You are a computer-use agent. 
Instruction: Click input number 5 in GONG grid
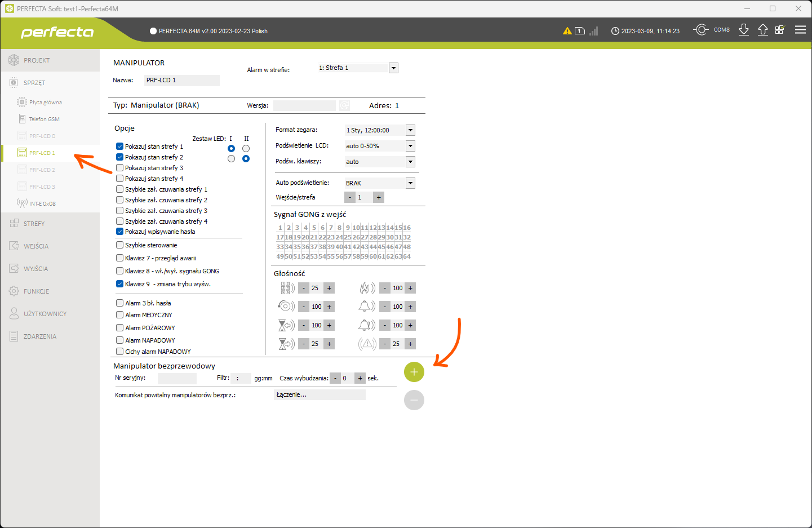click(314, 228)
